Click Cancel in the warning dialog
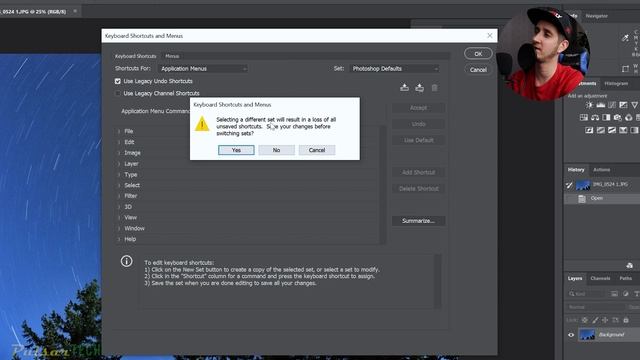Screen dimensions: 640x360 (317, 150)
